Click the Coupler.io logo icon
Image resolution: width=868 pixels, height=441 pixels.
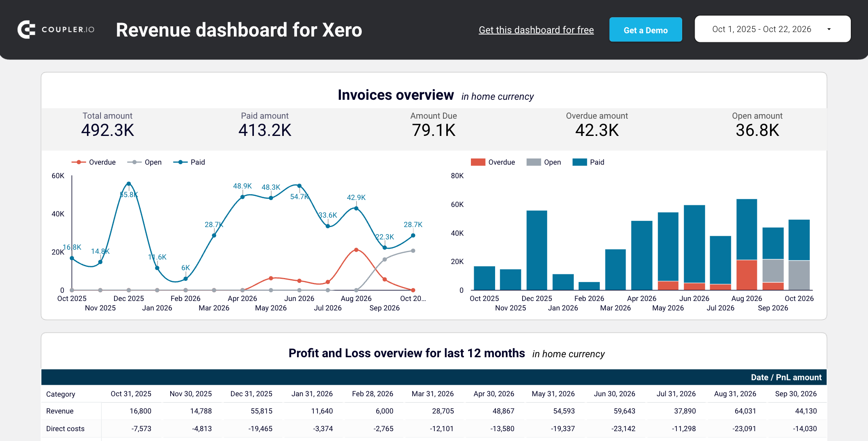[26, 30]
